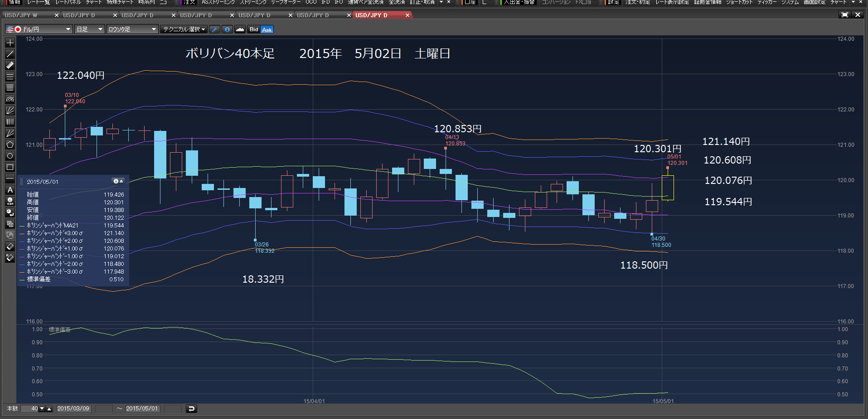868x419 pixels.
Task: Select the circle shape tool
Action: click(10, 156)
